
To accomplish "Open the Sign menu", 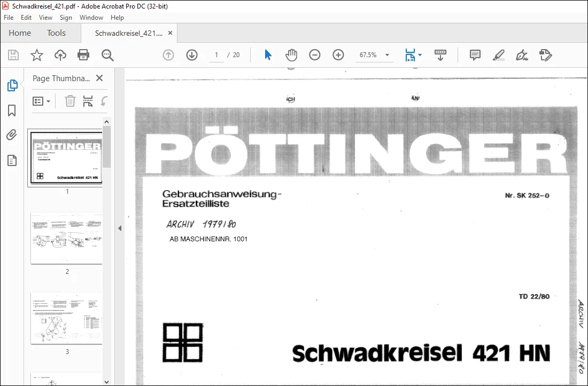I will (x=66, y=18).
